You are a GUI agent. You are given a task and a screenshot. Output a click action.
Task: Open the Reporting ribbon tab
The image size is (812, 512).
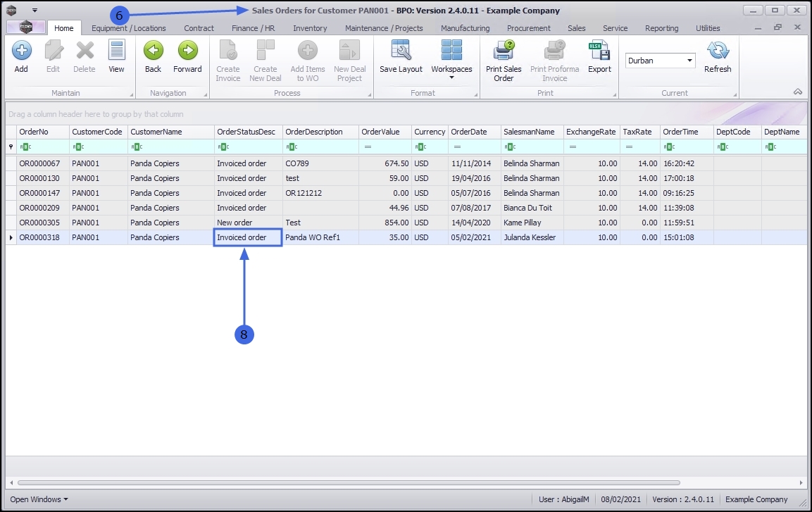[661, 28]
